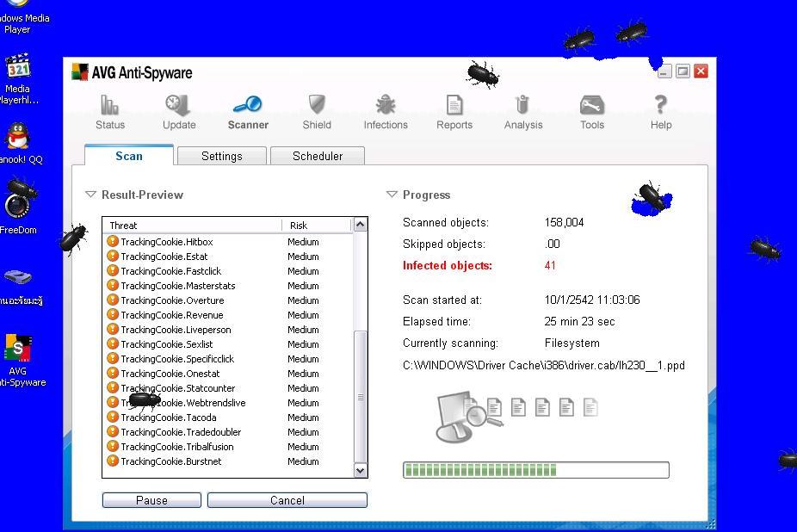Click warning icon beside TrackingCookie.Revenue
797x532 pixels.
[x=113, y=315]
